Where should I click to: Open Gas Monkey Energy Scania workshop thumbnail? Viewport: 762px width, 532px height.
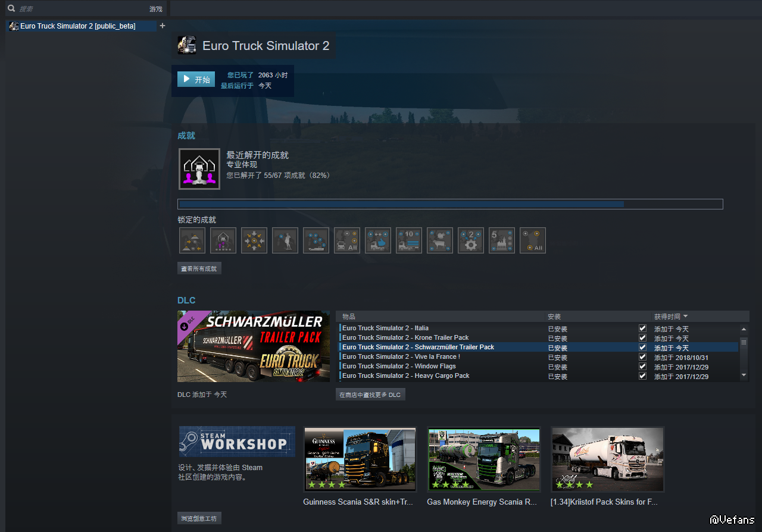coord(484,459)
